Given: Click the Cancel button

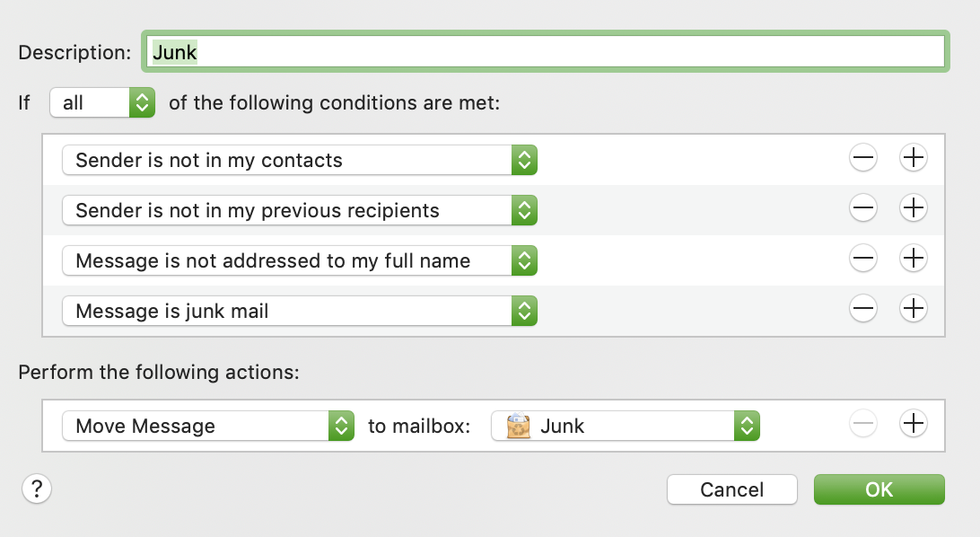Looking at the screenshot, I should point(731,489).
